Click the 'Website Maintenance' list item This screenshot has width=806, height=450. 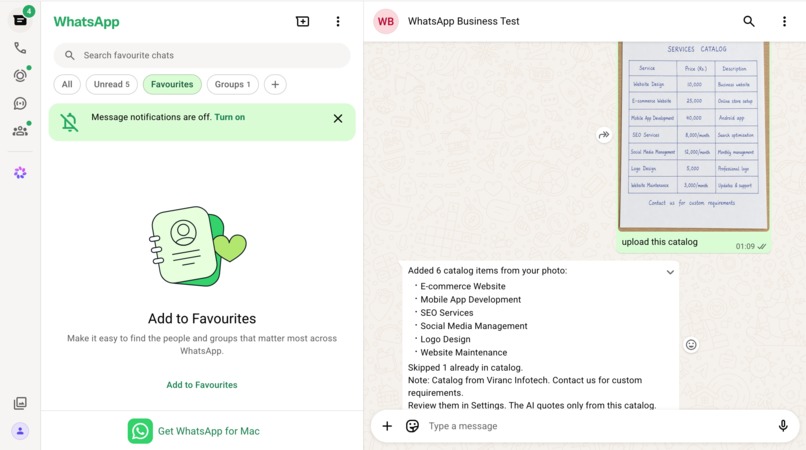tap(464, 352)
